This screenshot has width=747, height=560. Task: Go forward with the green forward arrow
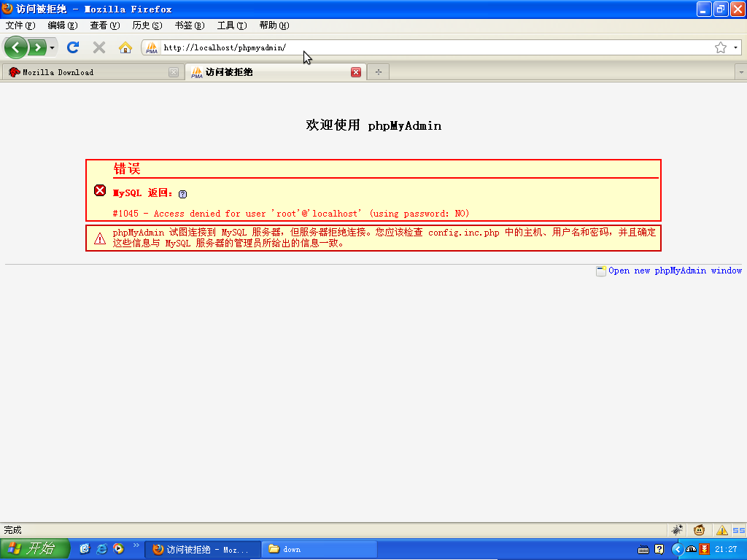(x=37, y=47)
